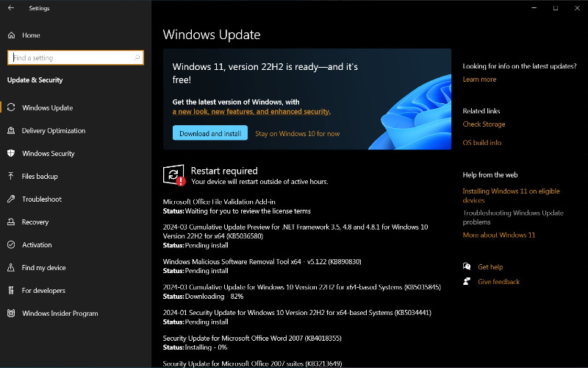Screen dimensions: 588x368
Task: Open the Windows Update section
Action: click(x=47, y=107)
